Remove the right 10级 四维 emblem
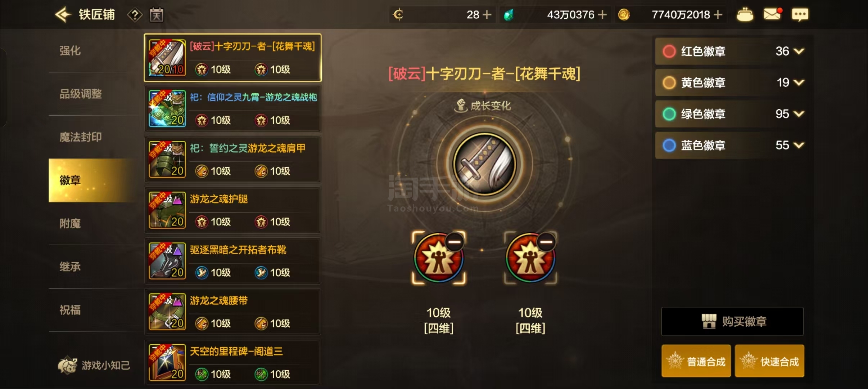Screen dimensions: 868x389 [546, 242]
